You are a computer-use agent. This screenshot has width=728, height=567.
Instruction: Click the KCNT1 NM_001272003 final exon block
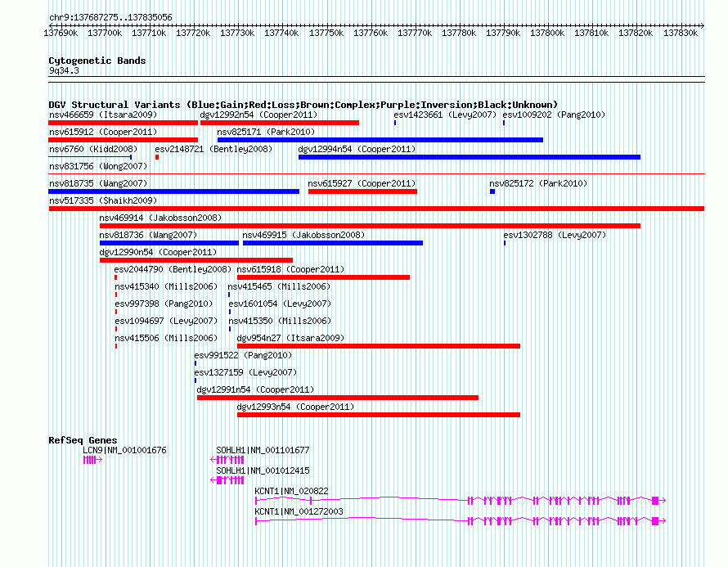[x=655, y=521]
